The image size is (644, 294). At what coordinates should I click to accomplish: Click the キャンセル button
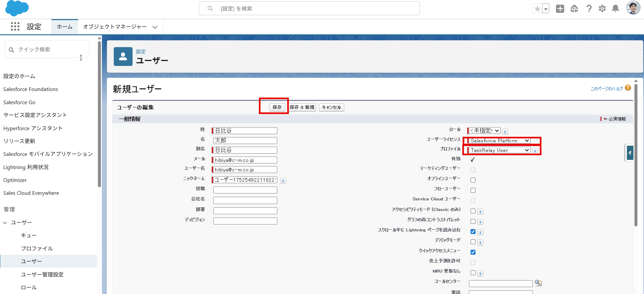(331, 107)
